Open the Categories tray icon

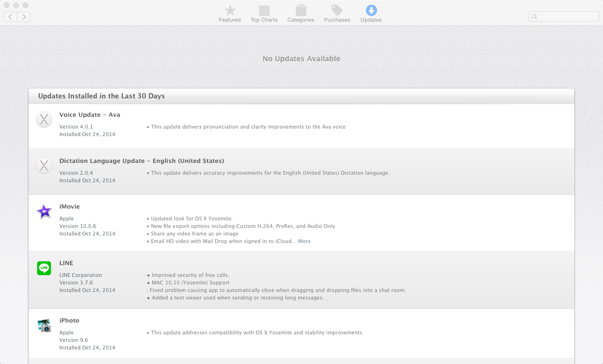coord(301,10)
